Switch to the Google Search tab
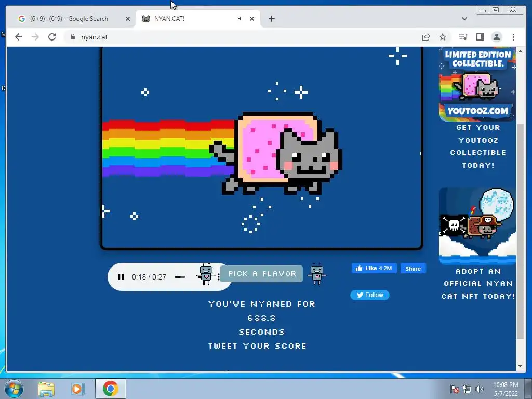This screenshot has height=399, width=532. pos(69,19)
